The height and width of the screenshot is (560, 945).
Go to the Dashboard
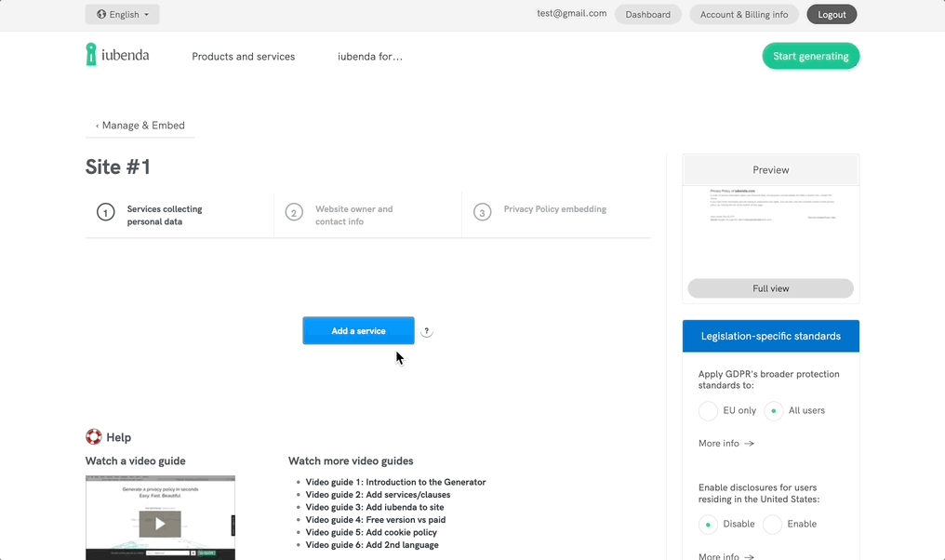pyautogui.click(x=648, y=14)
